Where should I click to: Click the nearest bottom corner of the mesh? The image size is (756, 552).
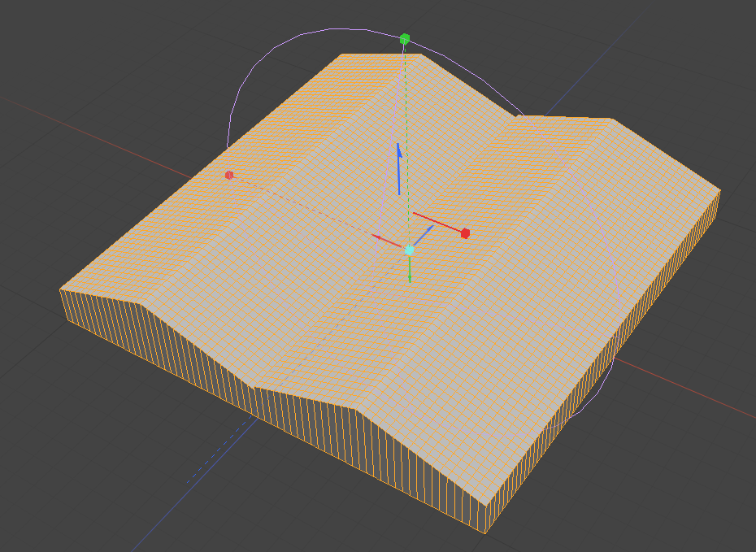click(486, 532)
